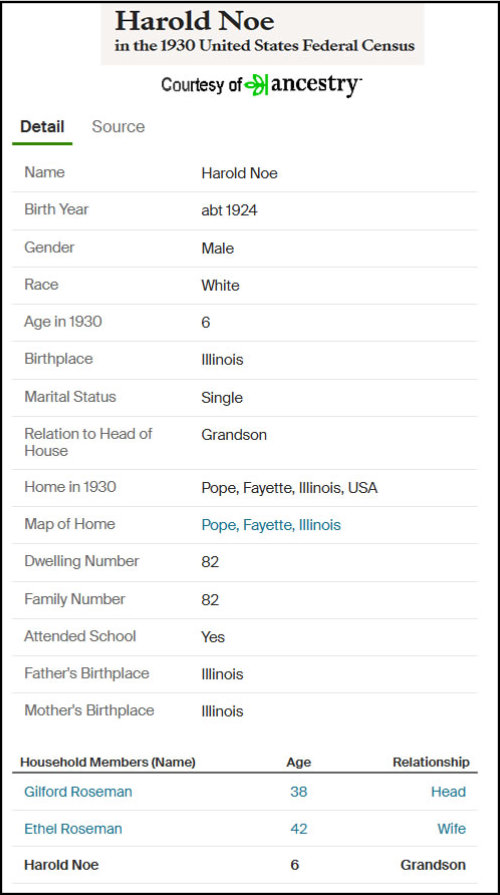The width and height of the screenshot is (500, 895).
Task: Click the Wife relationship link
Action: [451, 829]
